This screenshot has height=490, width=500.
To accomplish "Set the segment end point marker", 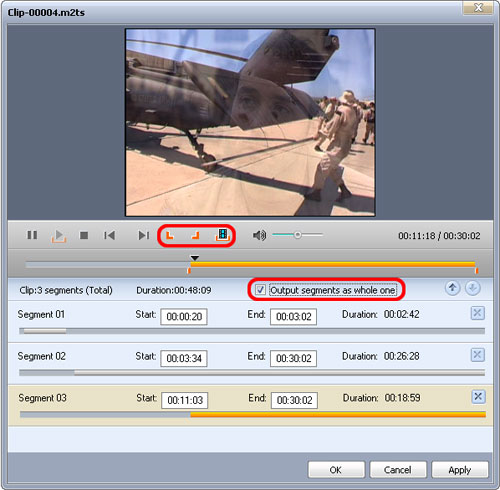I will coord(196,236).
